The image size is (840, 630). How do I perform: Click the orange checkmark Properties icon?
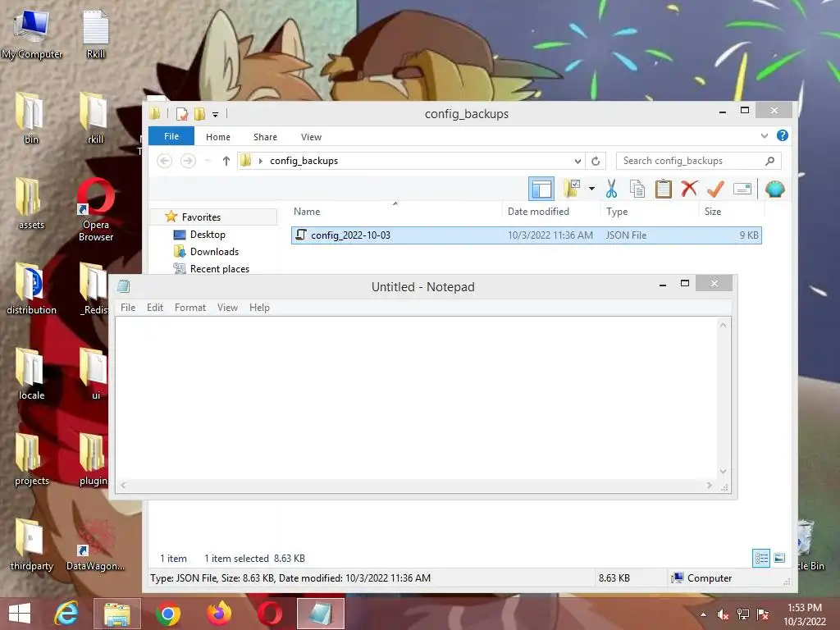715,189
